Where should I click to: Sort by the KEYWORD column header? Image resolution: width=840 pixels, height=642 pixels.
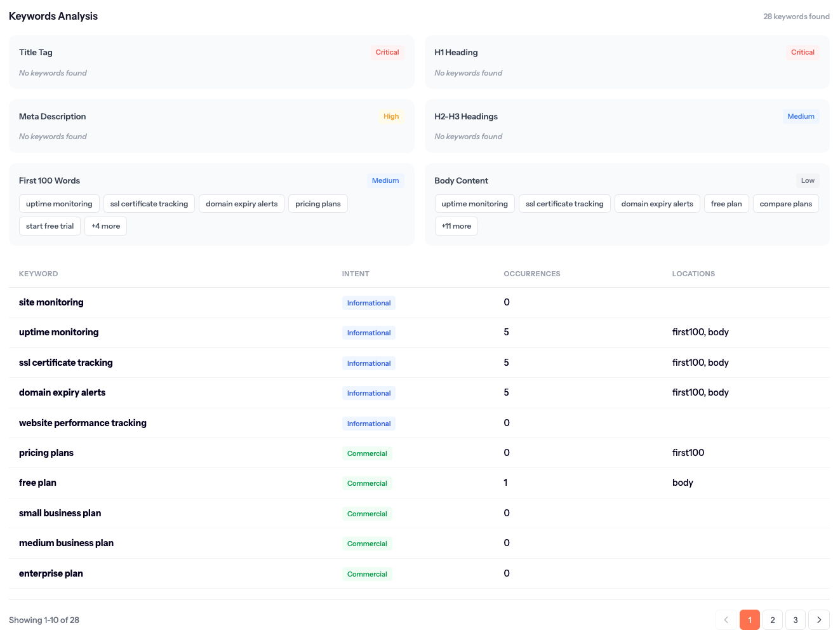(38, 274)
